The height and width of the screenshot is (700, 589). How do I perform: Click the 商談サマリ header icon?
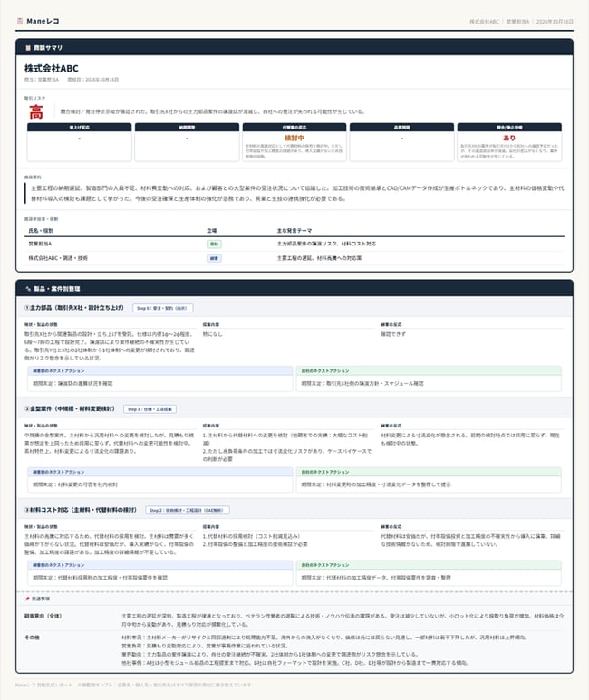point(28,48)
